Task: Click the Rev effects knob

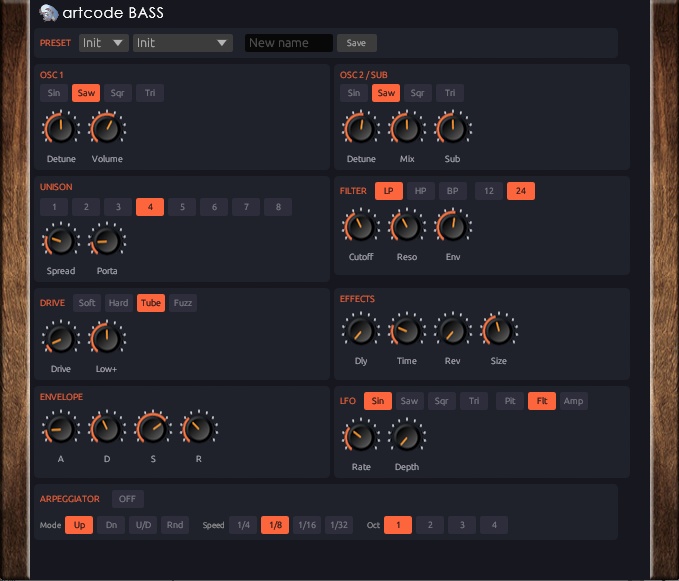Action: click(x=453, y=331)
